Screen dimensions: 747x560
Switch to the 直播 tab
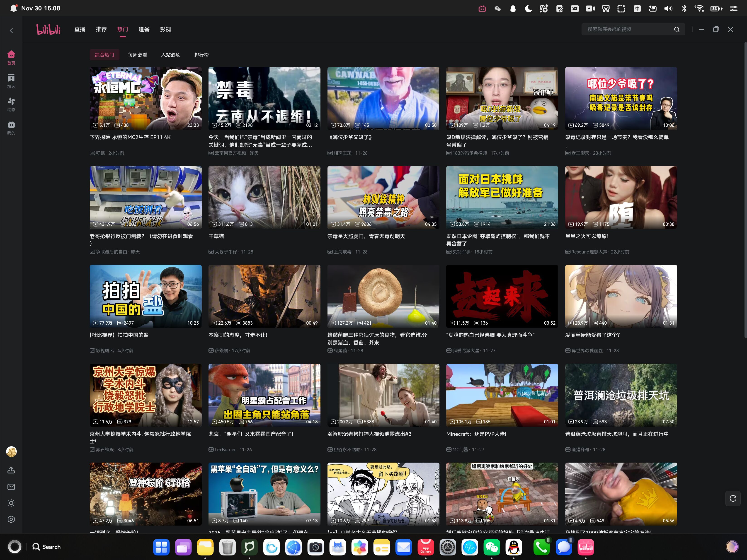click(x=80, y=29)
